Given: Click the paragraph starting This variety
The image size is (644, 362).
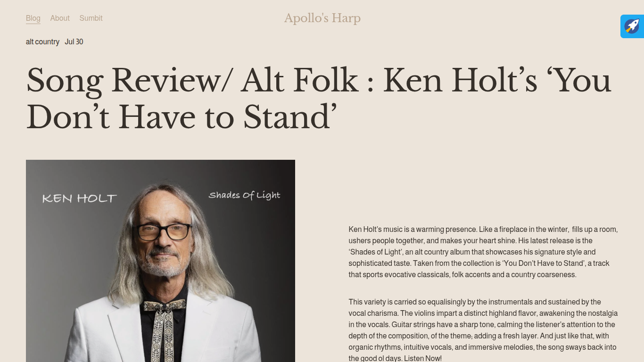Looking at the screenshot, I should pos(483,330).
